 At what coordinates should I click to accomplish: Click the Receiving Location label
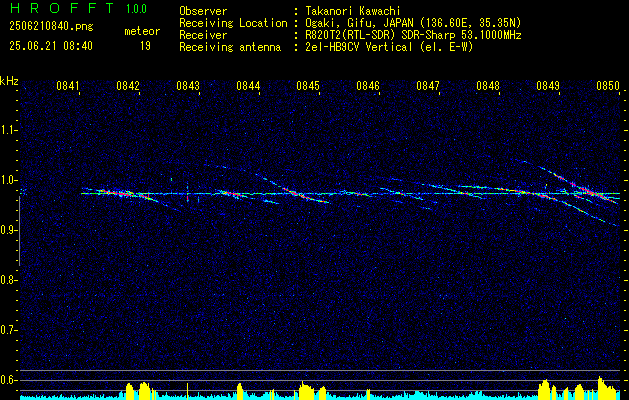233,23
